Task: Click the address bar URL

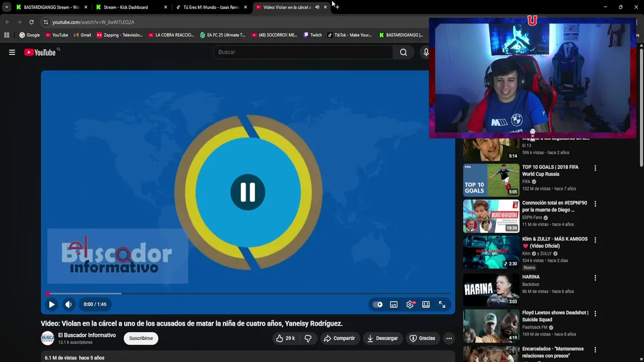Action: click(x=94, y=22)
